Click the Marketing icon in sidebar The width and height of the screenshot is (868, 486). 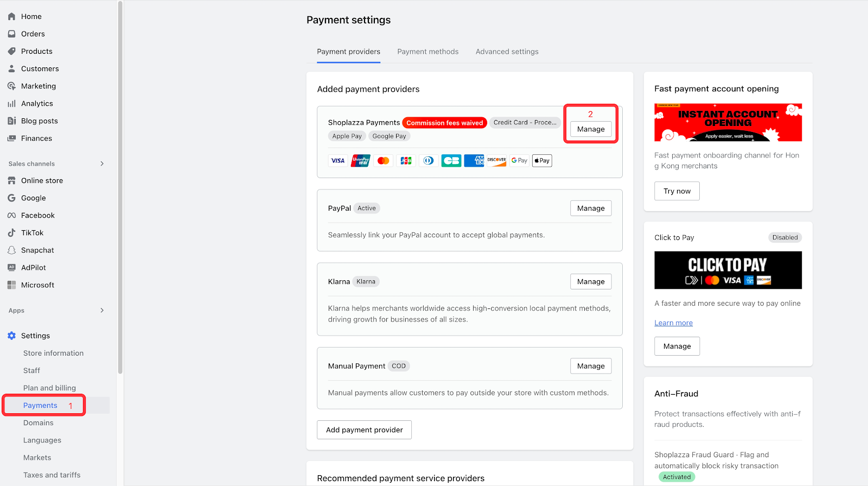pos(11,86)
